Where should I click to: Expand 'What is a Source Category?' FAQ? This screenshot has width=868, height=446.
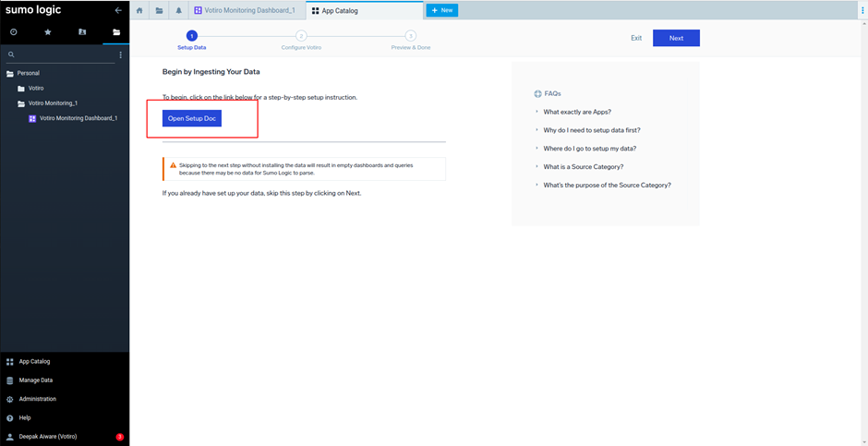tap(584, 166)
